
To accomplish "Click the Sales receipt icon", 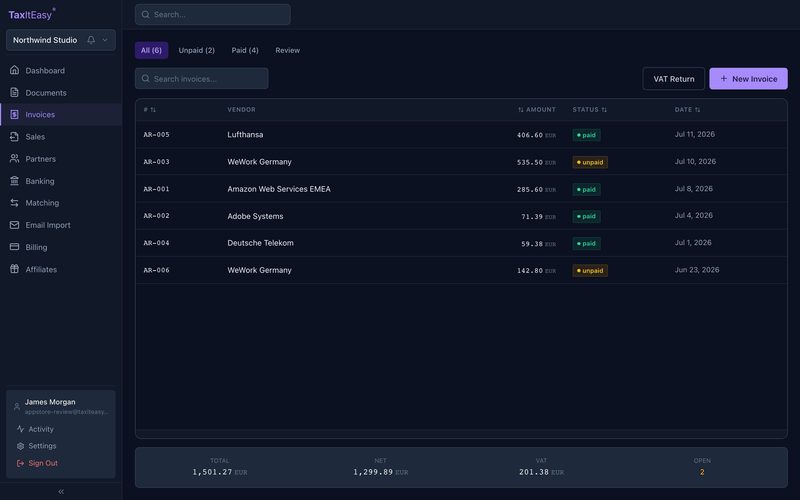I will click(x=14, y=136).
